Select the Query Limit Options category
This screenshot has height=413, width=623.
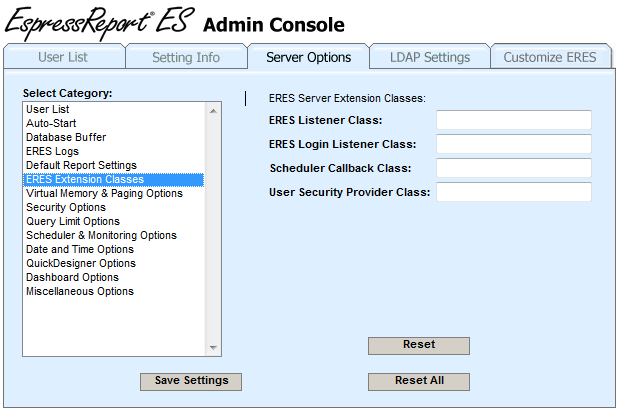pyautogui.click(x=114, y=221)
